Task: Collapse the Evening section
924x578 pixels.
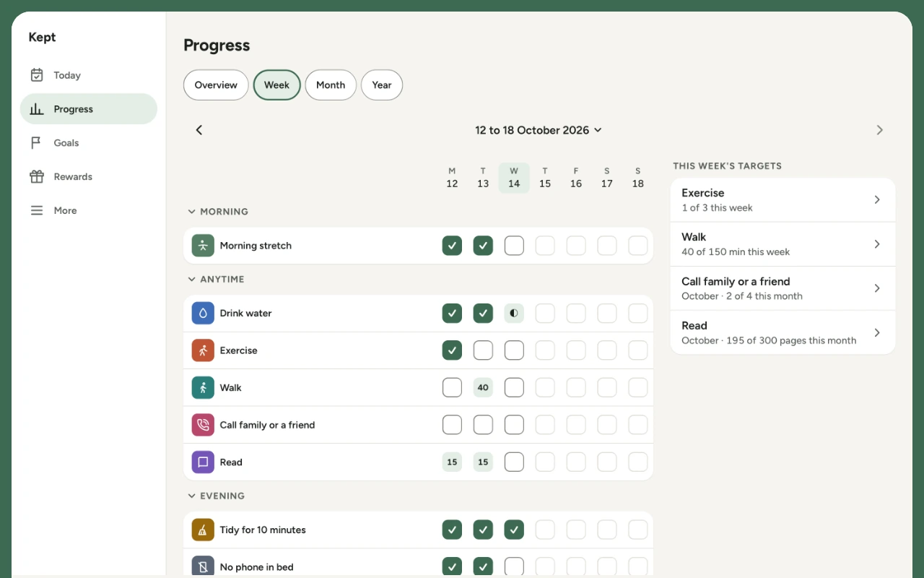Action: pos(216,496)
